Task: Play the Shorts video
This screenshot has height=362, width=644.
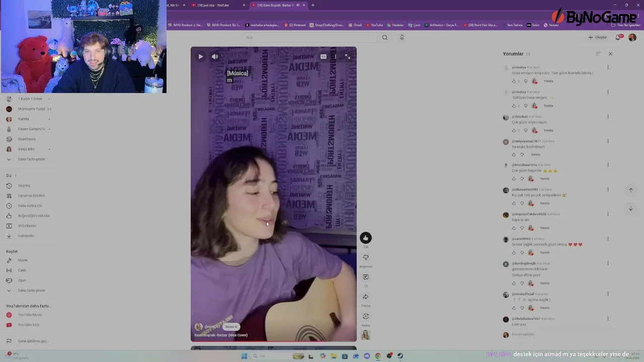Action: [x=201, y=56]
